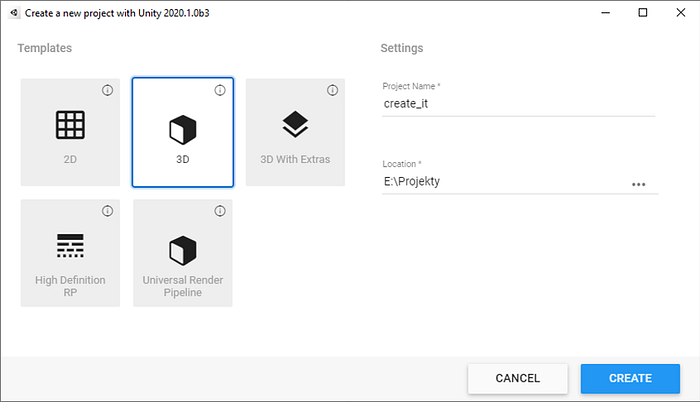Click the Project Name text field
Viewport: 700px width, 402px height.
pos(516,103)
